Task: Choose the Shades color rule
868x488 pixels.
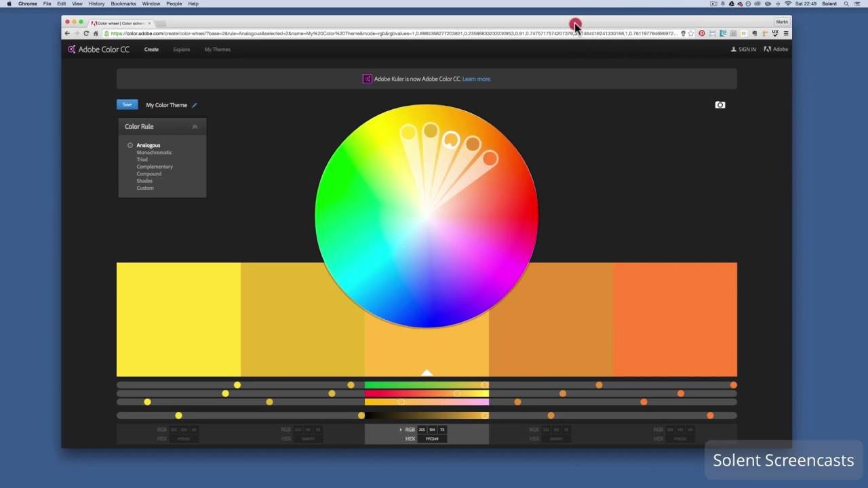Action: [144, 181]
